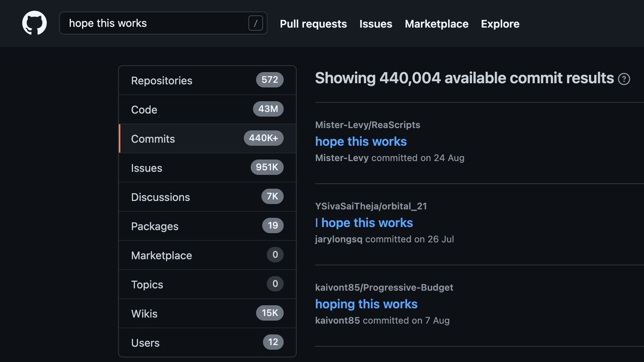Focus the search field containing hope this works
The height and width of the screenshot is (362, 644).
pyautogui.click(x=163, y=23)
